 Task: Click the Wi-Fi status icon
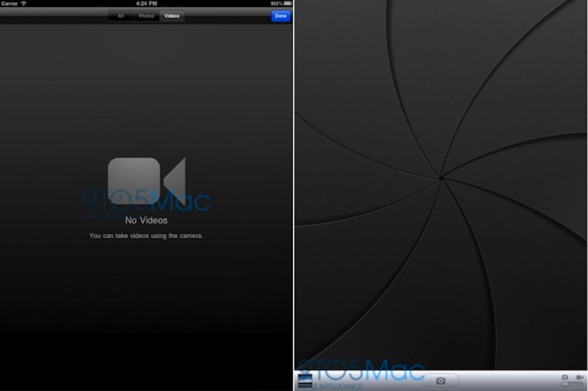coord(24,3)
